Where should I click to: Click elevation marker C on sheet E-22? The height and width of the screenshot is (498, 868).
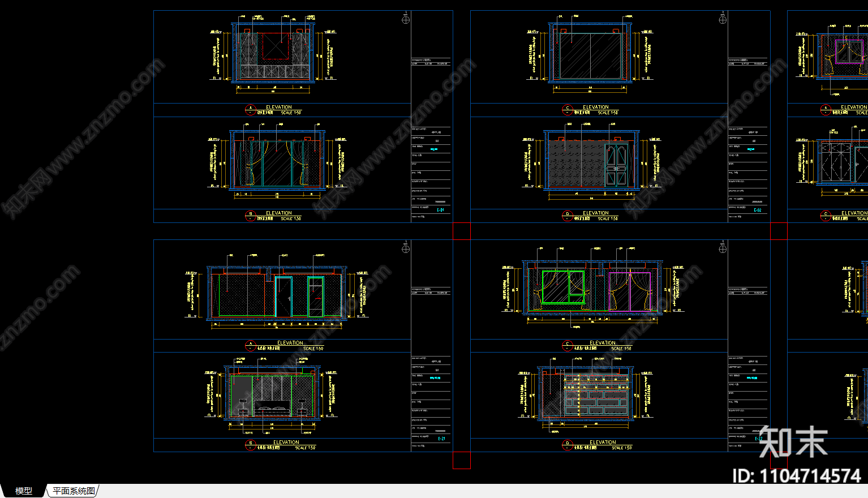pos(568,346)
